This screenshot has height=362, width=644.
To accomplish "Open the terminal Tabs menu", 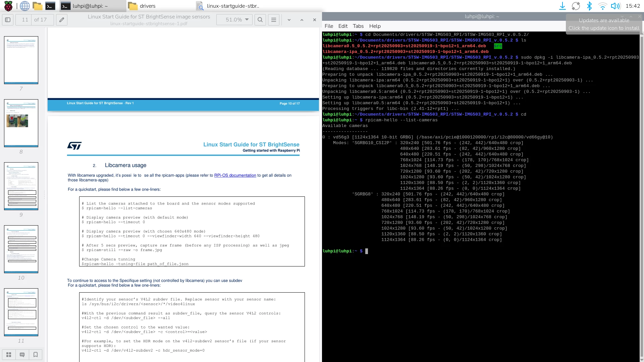I will (x=358, y=26).
